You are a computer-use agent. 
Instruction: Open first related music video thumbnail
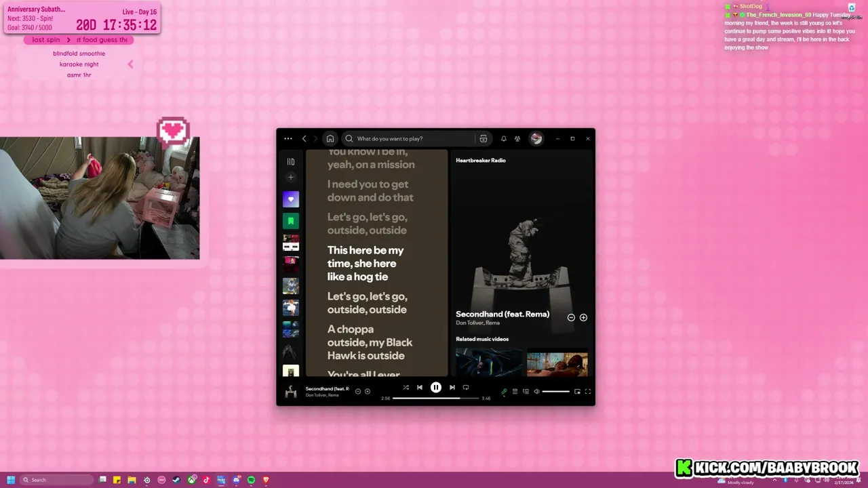click(x=489, y=363)
